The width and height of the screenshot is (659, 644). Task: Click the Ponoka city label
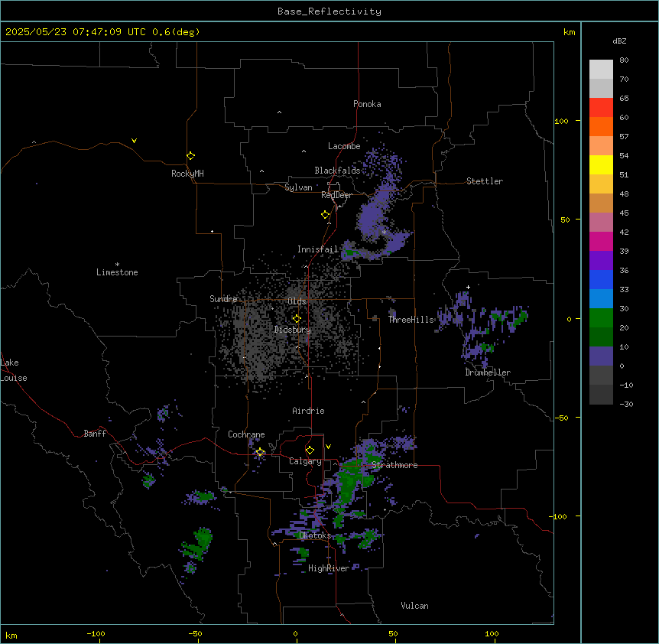tap(367, 104)
